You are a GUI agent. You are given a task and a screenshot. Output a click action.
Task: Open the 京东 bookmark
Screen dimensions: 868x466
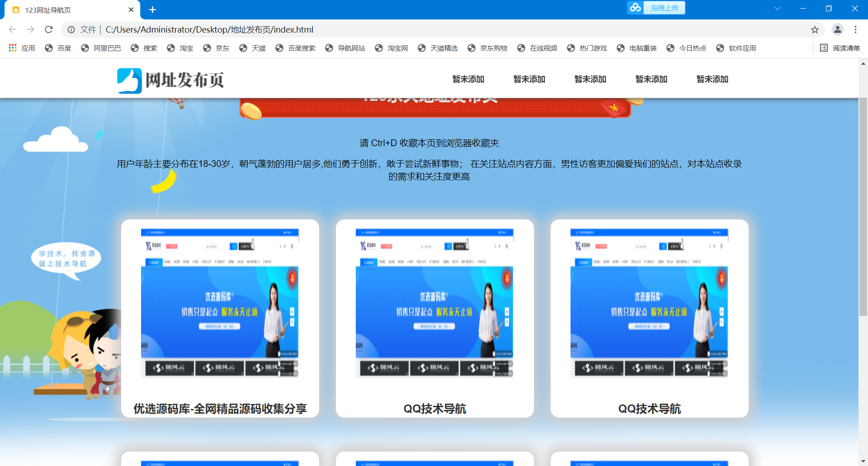click(x=216, y=48)
